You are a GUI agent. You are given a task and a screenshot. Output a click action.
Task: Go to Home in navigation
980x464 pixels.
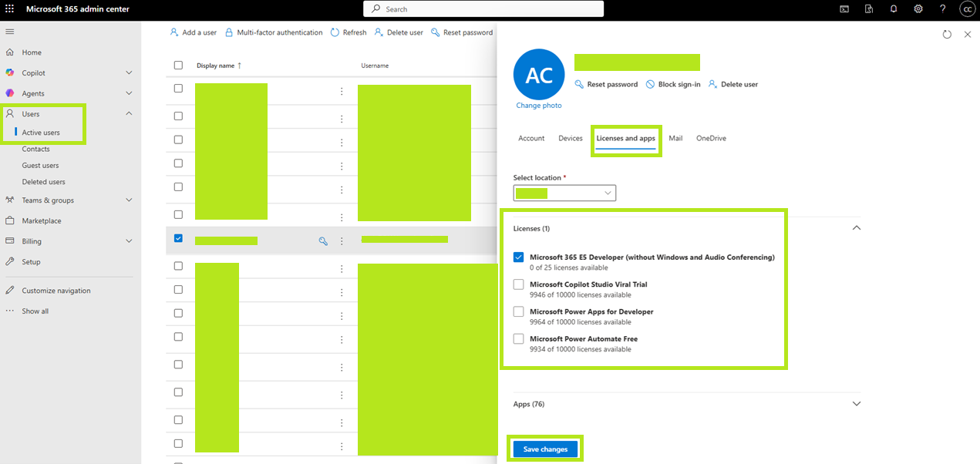click(x=32, y=52)
